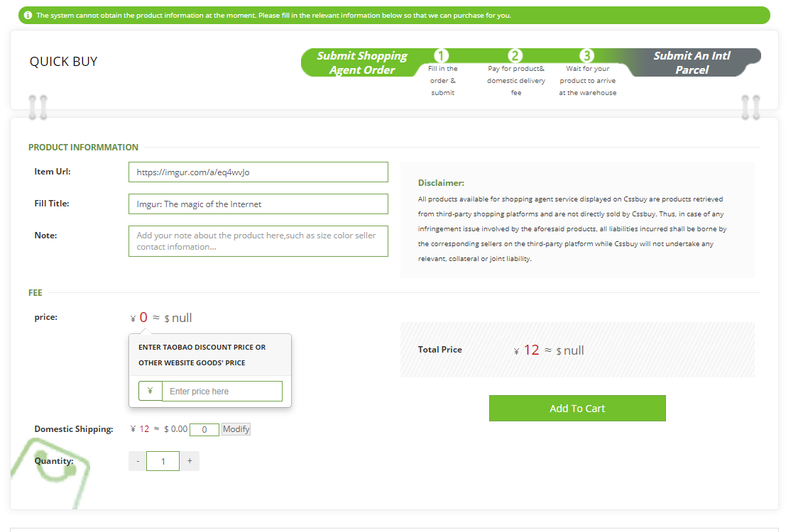Open Submit Shopping Agent Order tab

(x=362, y=62)
